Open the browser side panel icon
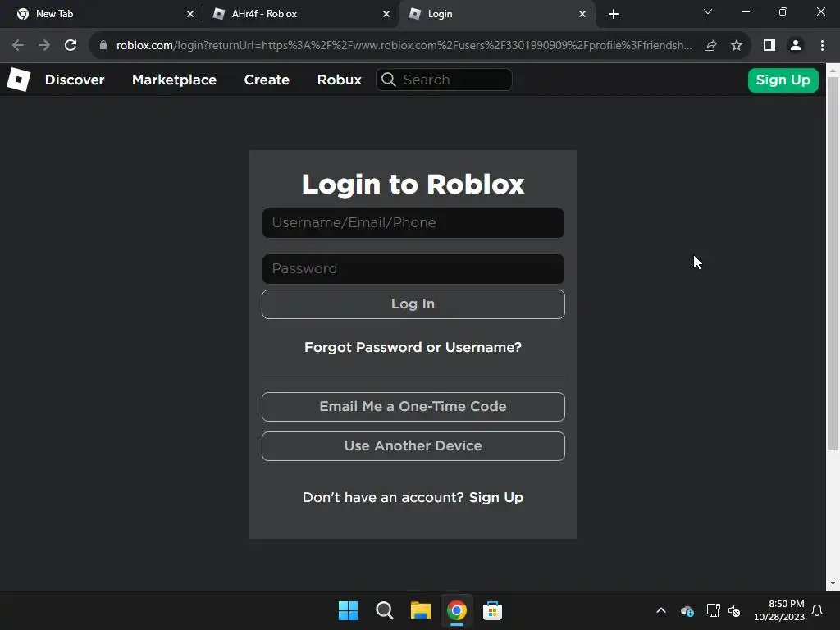 pyautogui.click(x=769, y=46)
